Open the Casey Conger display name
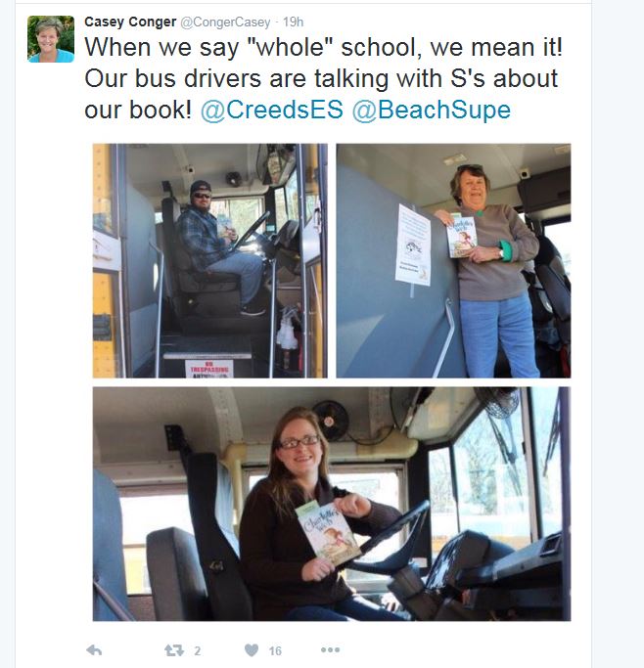The image size is (644, 668). click(x=130, y=22)
